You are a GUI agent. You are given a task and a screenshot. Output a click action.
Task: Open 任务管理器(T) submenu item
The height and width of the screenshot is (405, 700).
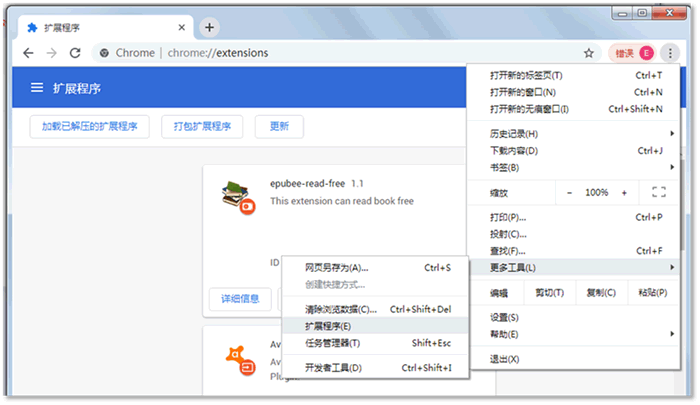(375, 343)
